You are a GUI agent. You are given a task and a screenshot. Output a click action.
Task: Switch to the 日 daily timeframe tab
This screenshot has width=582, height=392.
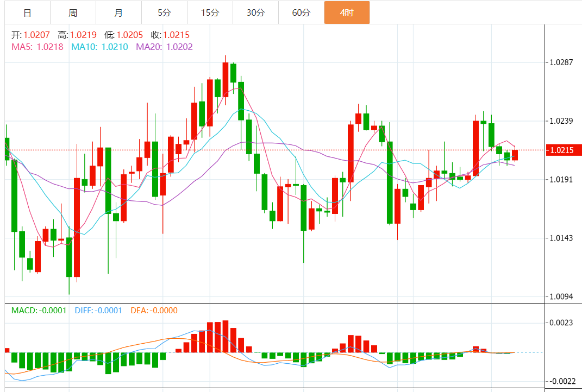pos(27,12)
